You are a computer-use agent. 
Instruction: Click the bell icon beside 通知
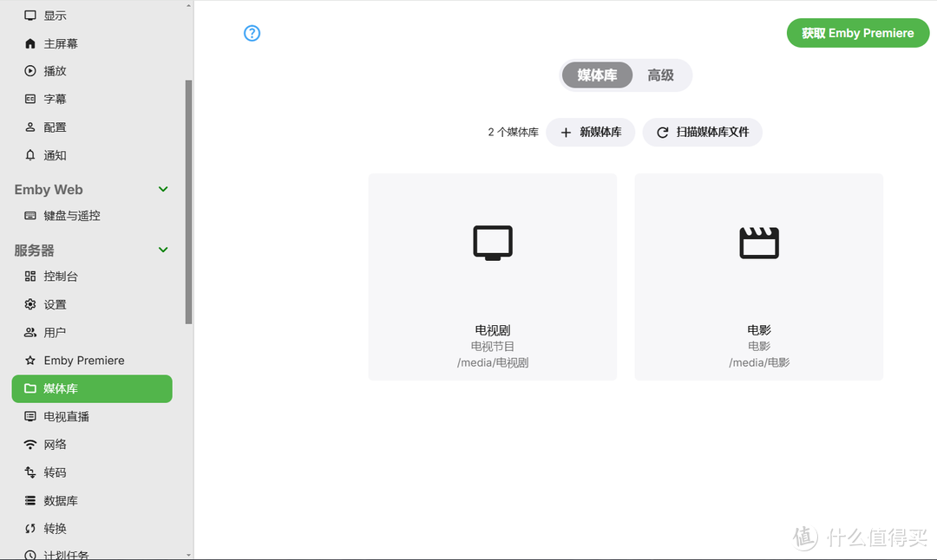click(x=29, y=155)
